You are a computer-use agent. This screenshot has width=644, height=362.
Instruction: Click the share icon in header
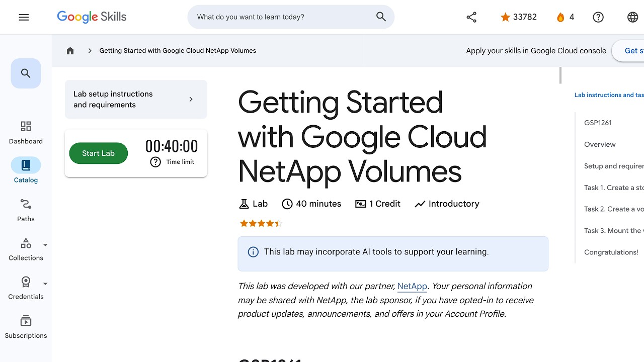click(x=471, y=17)
